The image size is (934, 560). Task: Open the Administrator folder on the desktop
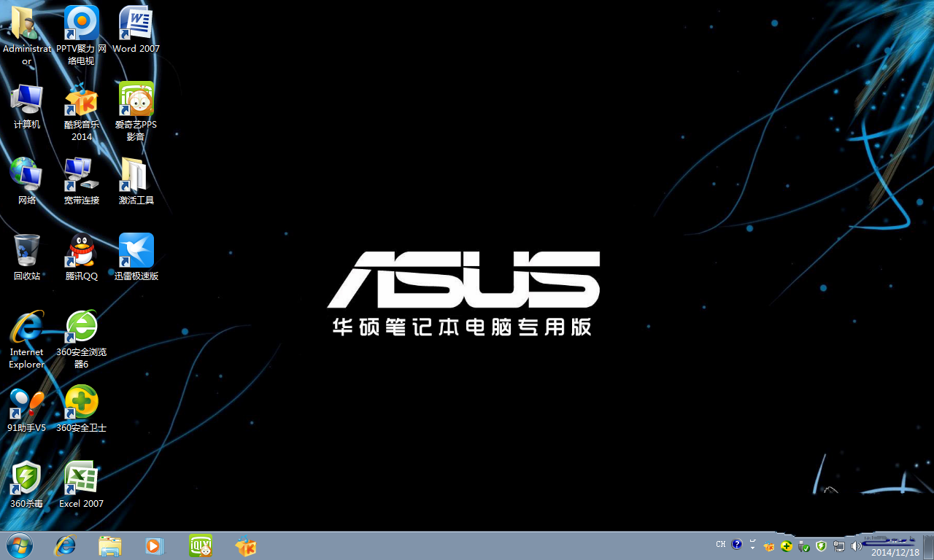(26, 36)
